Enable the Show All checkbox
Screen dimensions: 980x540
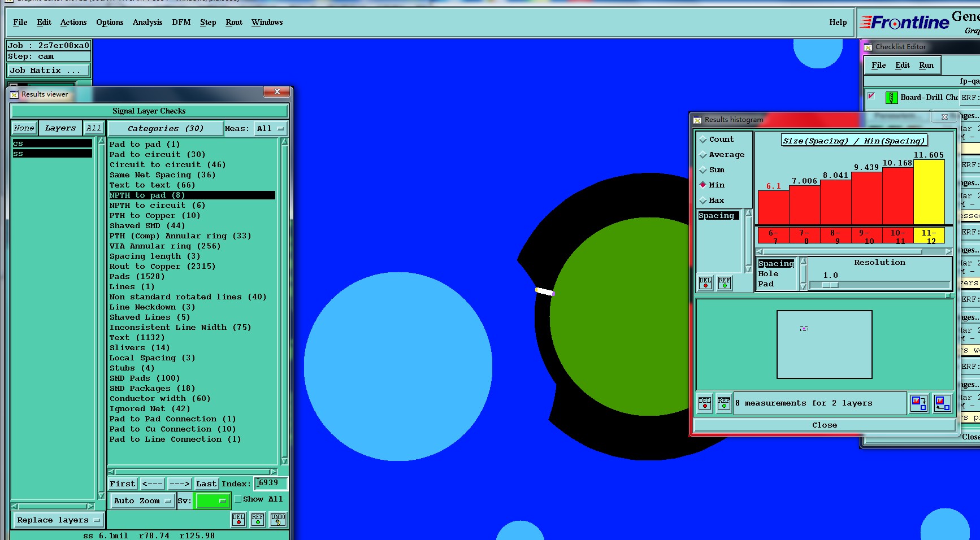point(238,499)
